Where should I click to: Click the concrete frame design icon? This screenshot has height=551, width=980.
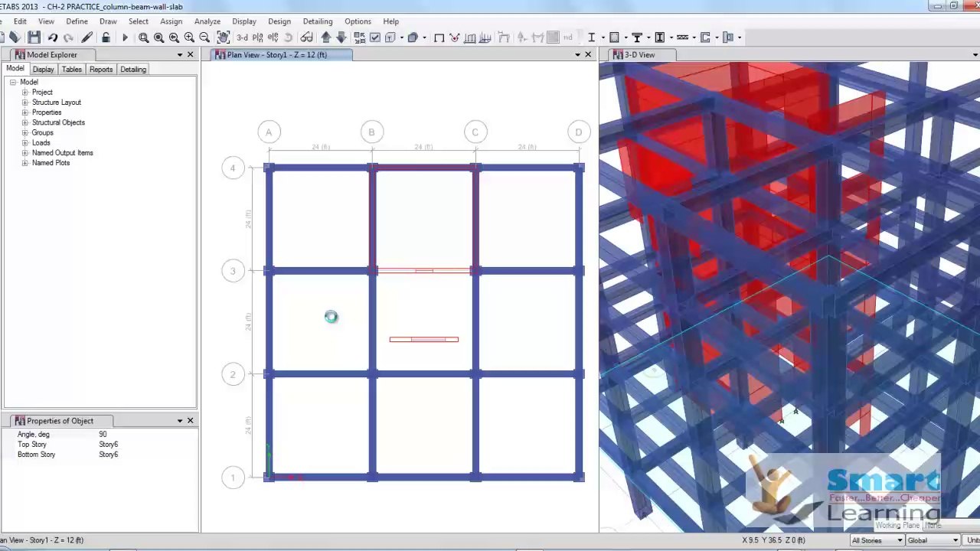click(614, 37)
